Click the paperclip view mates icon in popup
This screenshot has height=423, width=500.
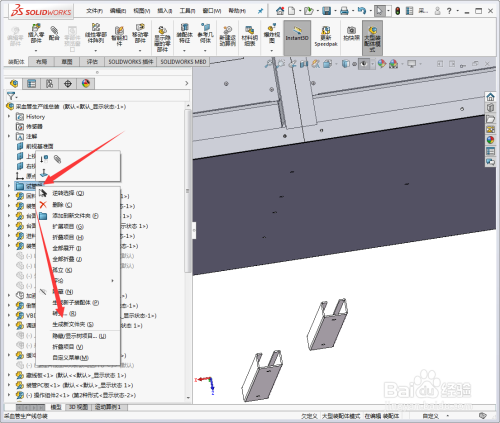tap(57, 159)
